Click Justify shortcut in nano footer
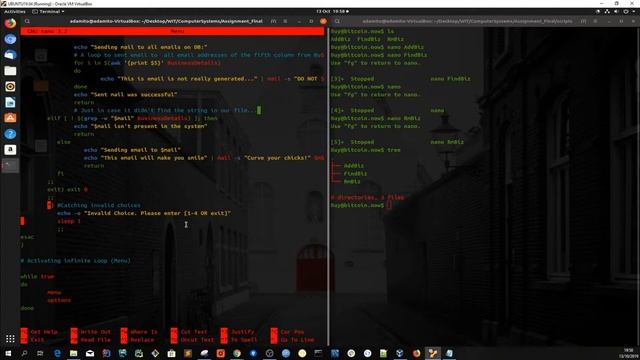 click(x=238, y=332)
